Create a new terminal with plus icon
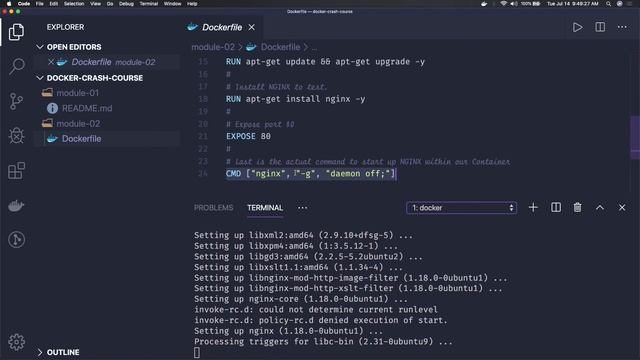The height and width of the screenshot is (360, 640). 533,208
